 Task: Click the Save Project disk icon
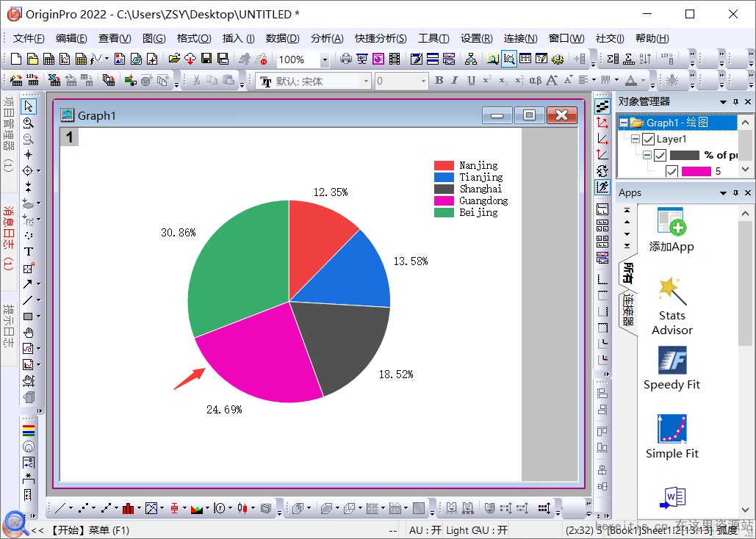coord(206,59)
